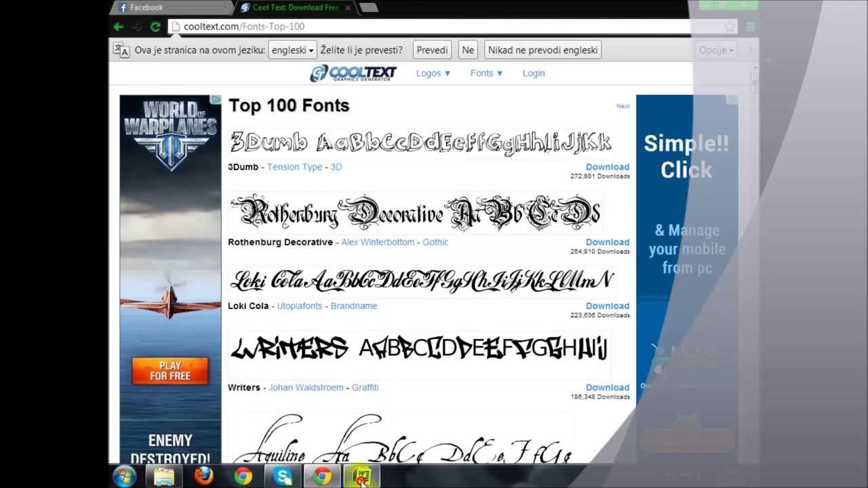The height and width of the screenshot is (488, 868).
Task: Click the Aquiline font preview image
Action: [401, 438]
